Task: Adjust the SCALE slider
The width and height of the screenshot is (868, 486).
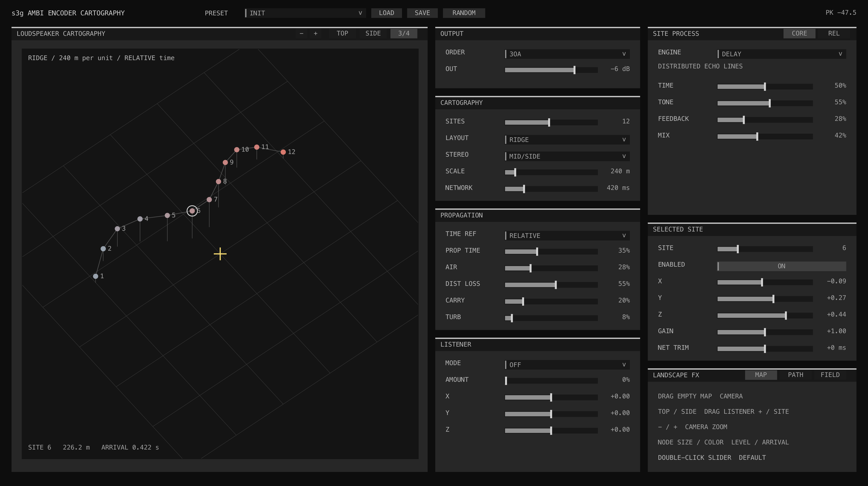Action: coord(551,172)
